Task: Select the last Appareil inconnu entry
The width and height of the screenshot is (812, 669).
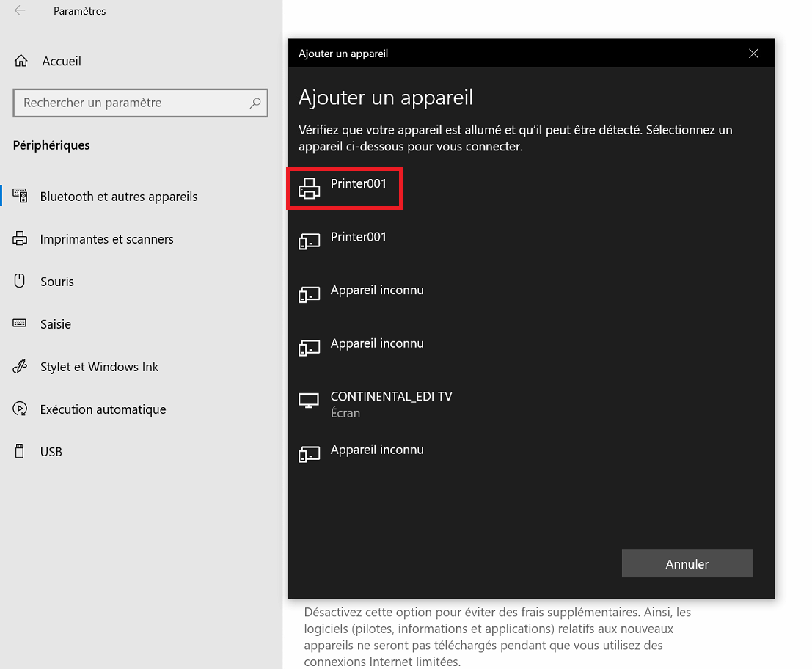Action: (x=531, y=454)
